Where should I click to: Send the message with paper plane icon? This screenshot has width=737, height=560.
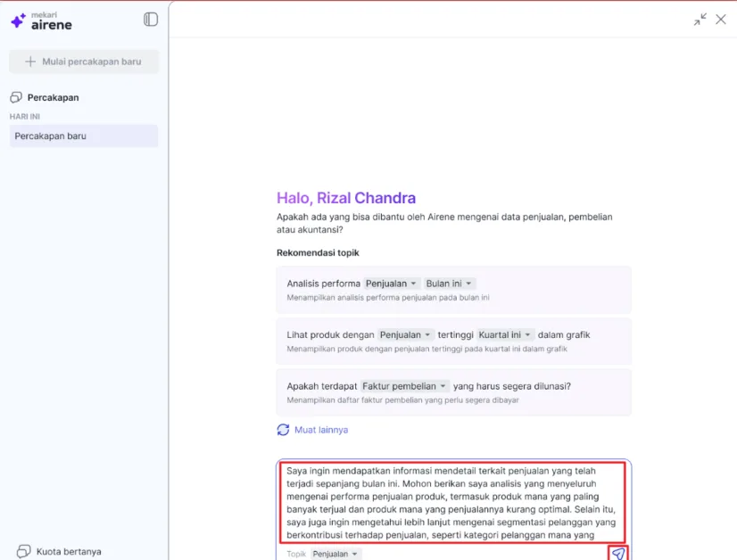coord(618,554)
